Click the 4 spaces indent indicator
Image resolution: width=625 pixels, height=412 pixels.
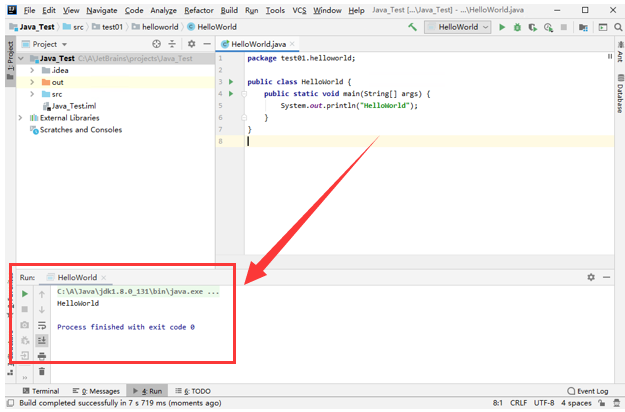(576, 403)
